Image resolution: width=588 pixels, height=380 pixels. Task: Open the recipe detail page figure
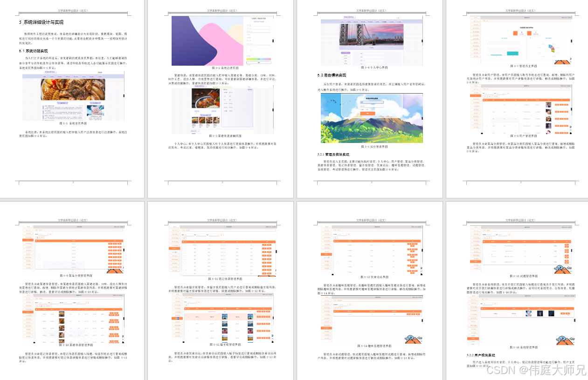(x=222, y=110)
